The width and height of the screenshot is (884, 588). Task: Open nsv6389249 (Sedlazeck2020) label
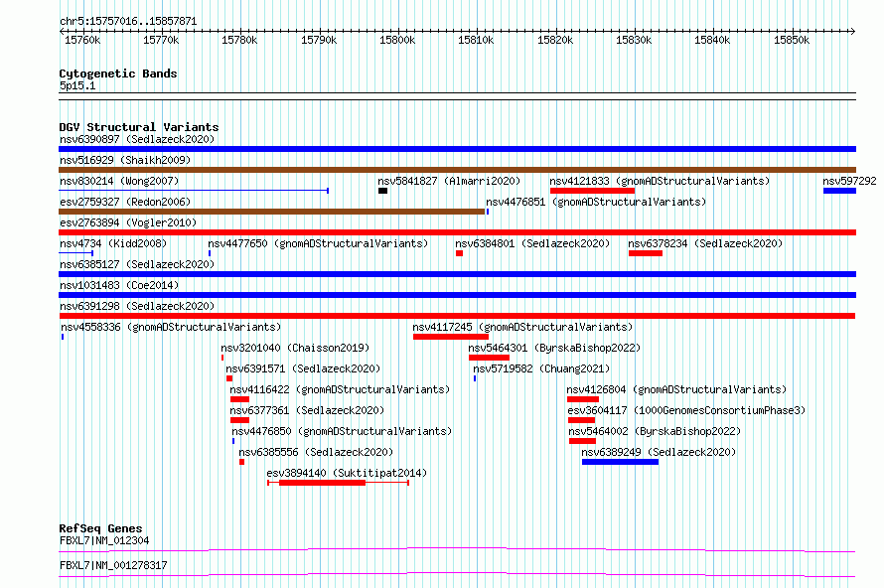[x=660, y=452]
